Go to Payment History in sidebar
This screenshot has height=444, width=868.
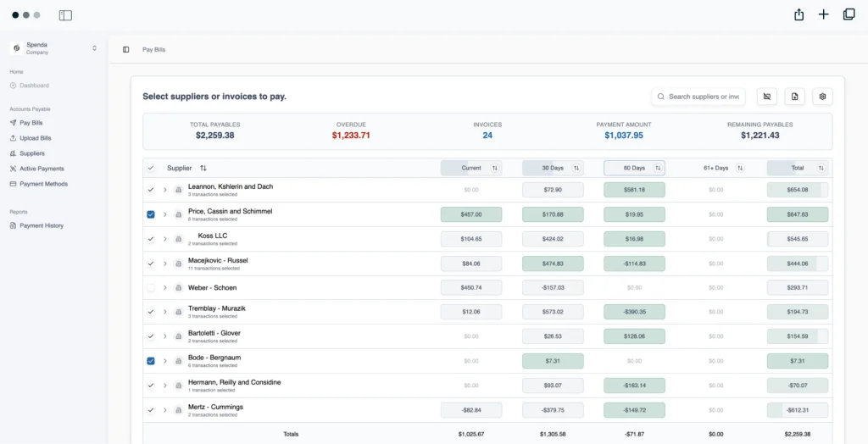(42, 225)
